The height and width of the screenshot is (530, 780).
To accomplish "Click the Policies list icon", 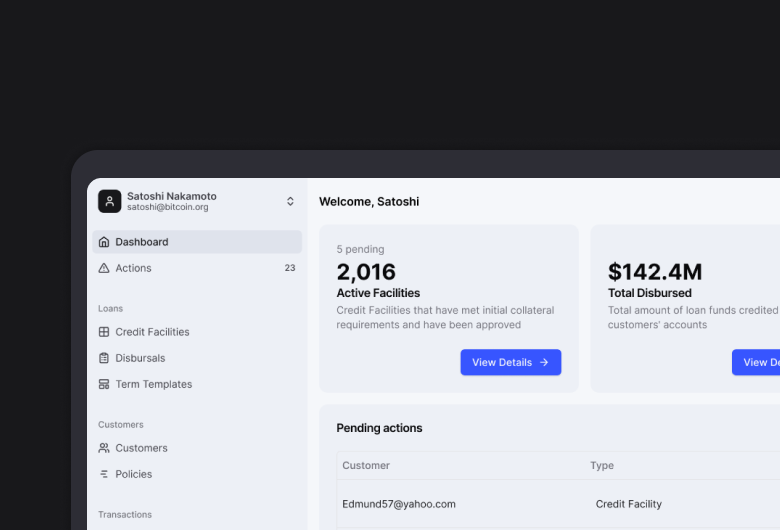I will [104, 474].
